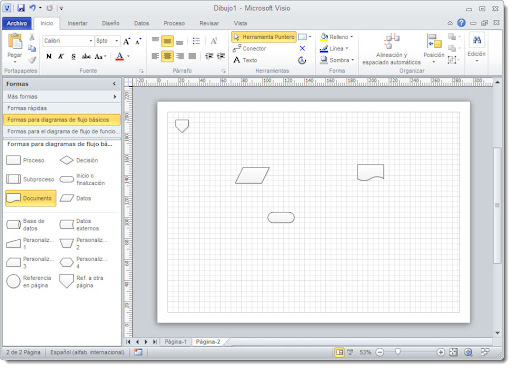Toggle center paragraph alignment
Screen dimensions: 512x368
tap(167, 56)
